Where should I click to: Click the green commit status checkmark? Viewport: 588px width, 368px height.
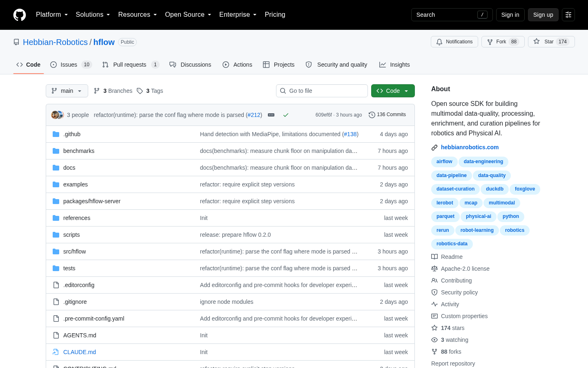coord(286,115)
